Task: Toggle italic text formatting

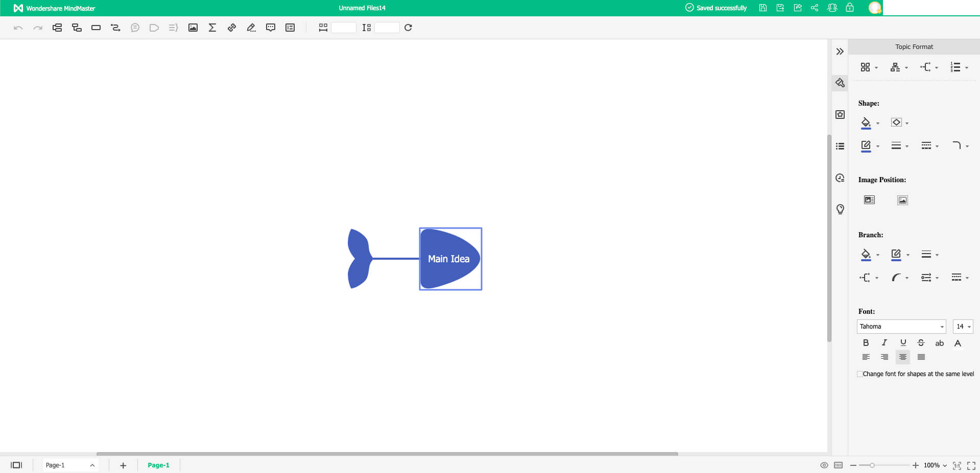Action: [885, 343]
